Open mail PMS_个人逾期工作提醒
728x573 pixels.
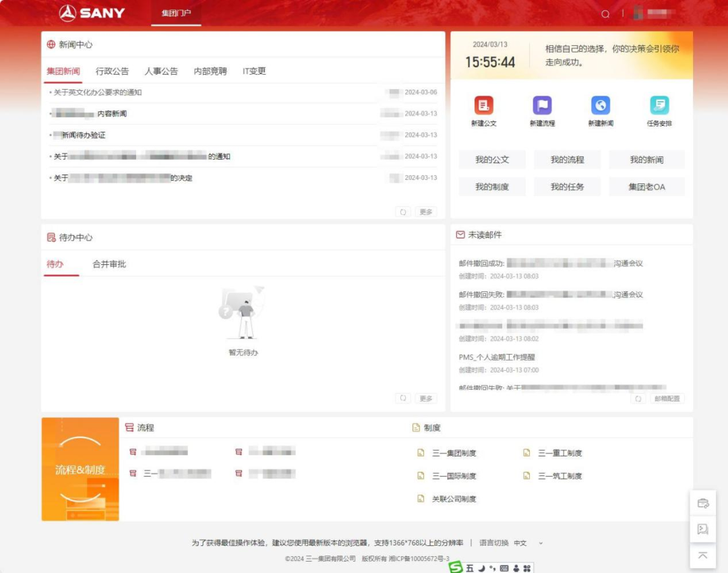(x=497, y=357)
